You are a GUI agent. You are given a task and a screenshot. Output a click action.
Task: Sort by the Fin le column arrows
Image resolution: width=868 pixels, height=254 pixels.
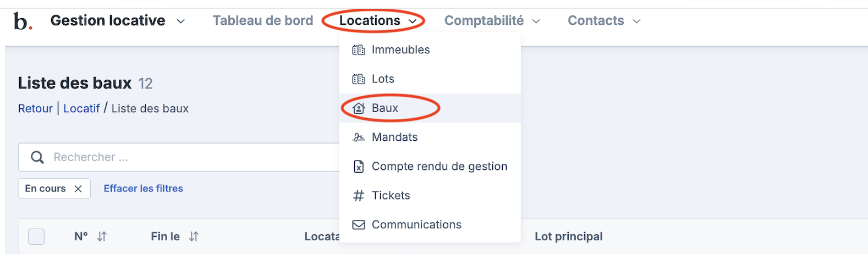click(x=194, y=236)
